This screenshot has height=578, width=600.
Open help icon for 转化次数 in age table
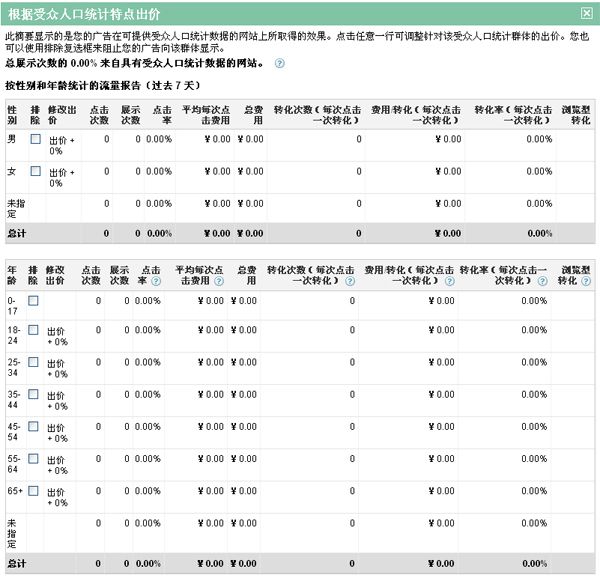pos(350,282)
